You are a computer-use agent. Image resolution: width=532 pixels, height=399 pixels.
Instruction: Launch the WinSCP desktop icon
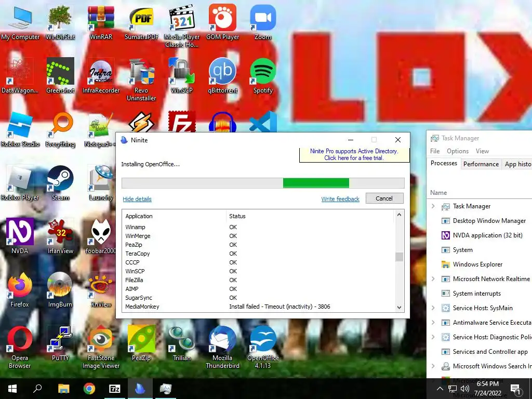182,76
